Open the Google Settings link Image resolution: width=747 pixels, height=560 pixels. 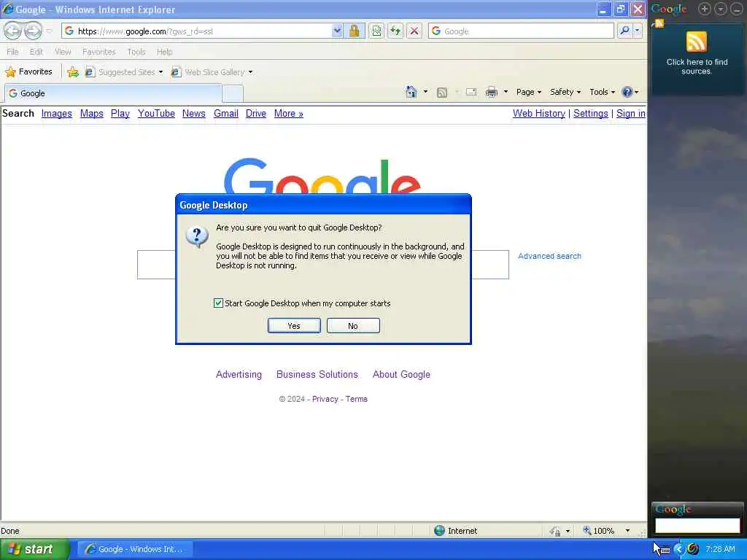tap(591, 113)
